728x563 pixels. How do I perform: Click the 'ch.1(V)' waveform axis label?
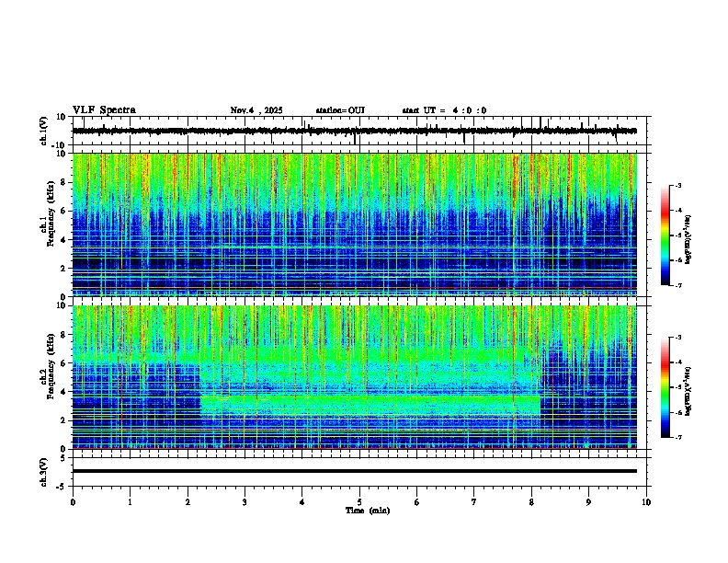[x=44, y=131]
